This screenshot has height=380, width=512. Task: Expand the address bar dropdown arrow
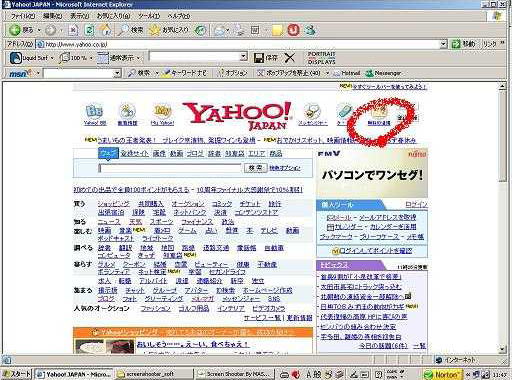tap(443, 44)
